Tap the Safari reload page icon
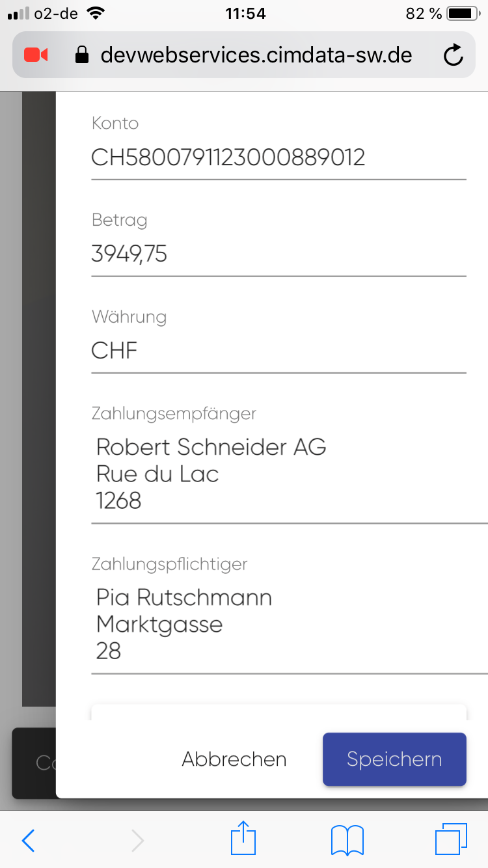This screenshot has height=868, width=488. tap(453, 56)
